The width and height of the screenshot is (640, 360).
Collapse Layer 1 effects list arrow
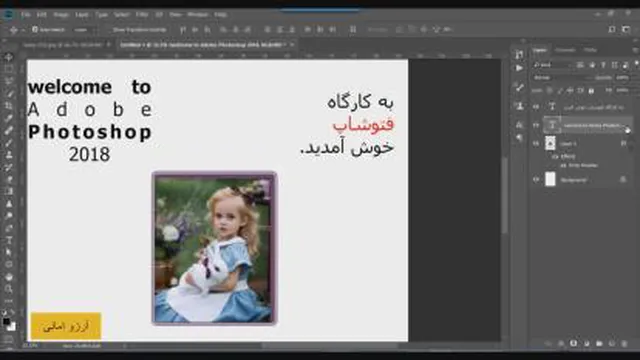click(631, 143)
